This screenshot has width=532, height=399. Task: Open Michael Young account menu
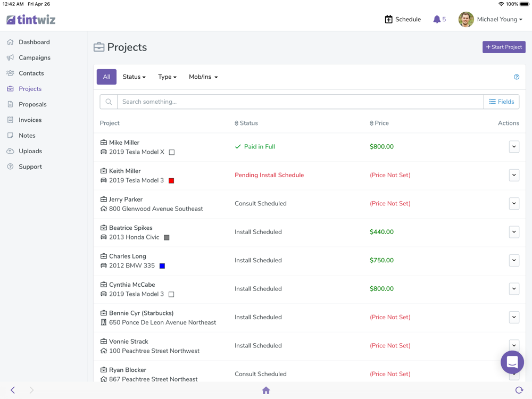coord(491,19)
